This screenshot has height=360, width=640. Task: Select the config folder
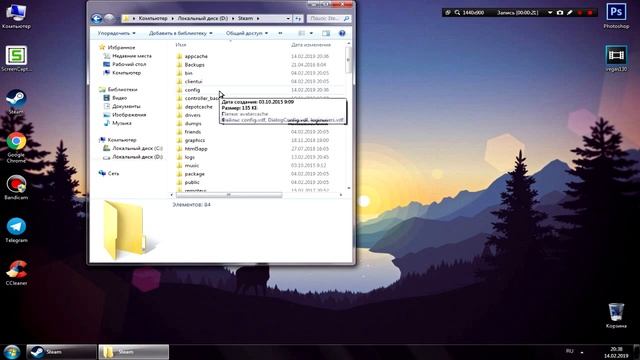pos(192,90)
